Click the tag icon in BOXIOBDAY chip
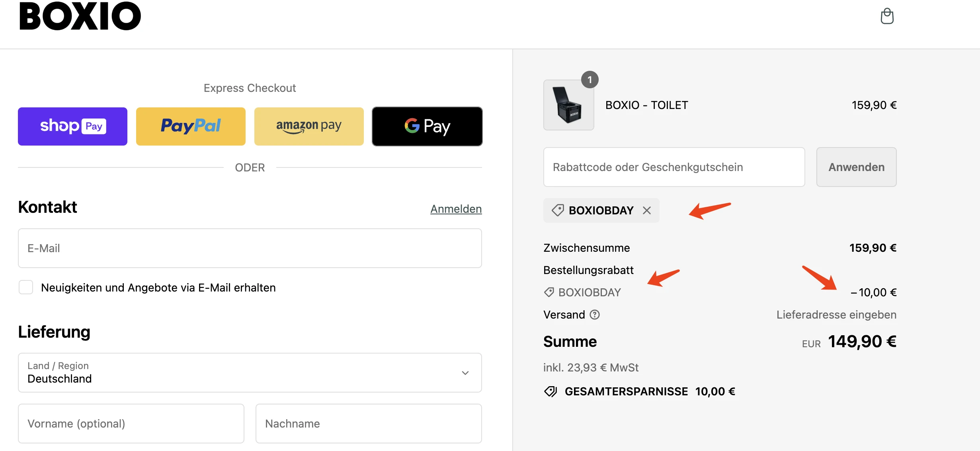 coord(558,210)
